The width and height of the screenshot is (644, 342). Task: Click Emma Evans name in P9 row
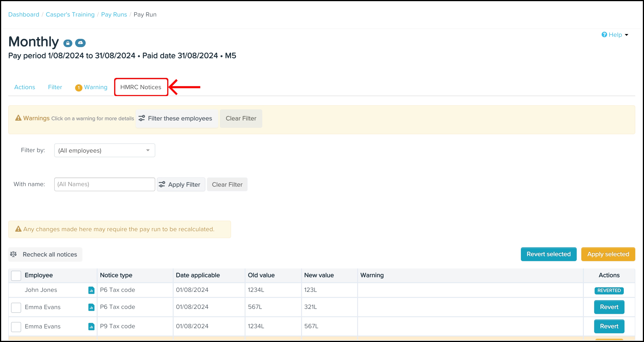(42, 326)
